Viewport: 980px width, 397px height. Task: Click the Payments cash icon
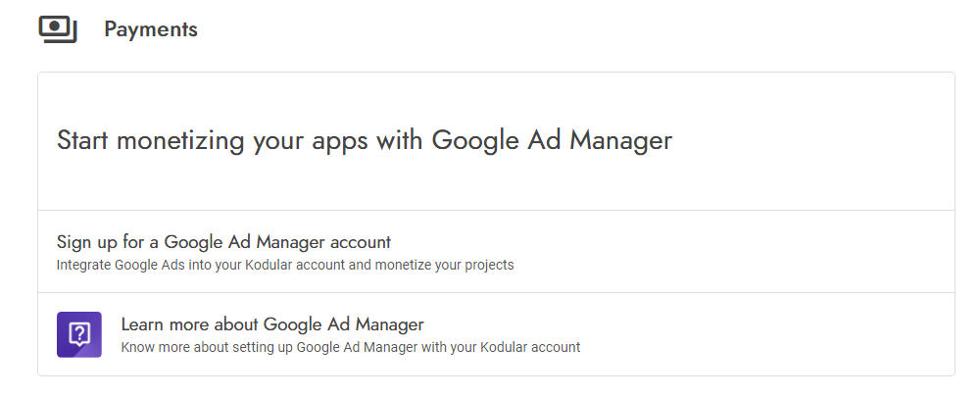[x=58, y=29]
